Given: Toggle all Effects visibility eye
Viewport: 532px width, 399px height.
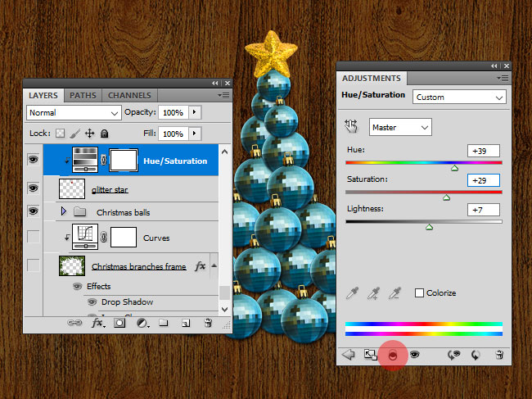Looking at the screenshot, I should point(78,286).
